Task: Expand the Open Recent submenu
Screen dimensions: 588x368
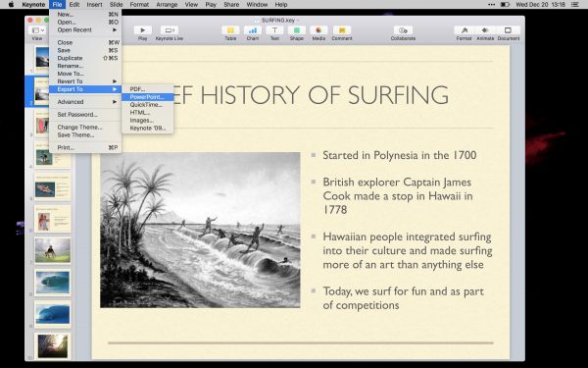Action: (85, 30)
